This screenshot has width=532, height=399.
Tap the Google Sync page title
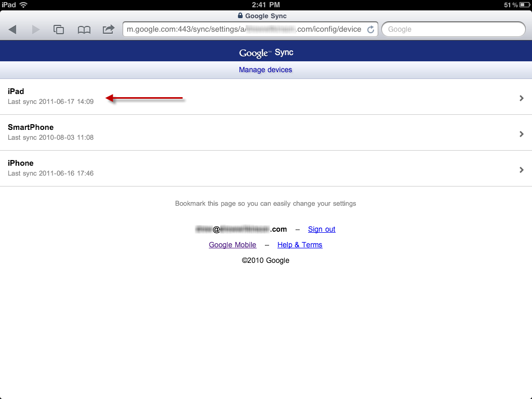tap(265, 16)
